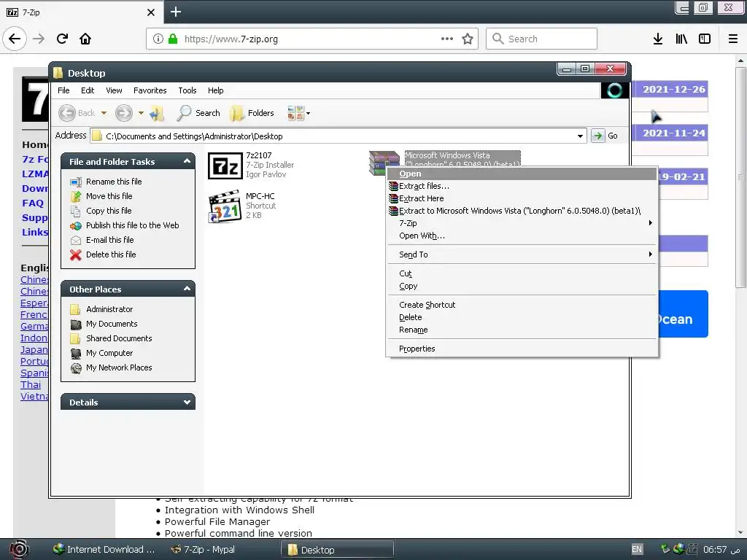Click the EN language indicator in tray
The width and height of the screenshot is (747, 560).
tap(637, 550)
